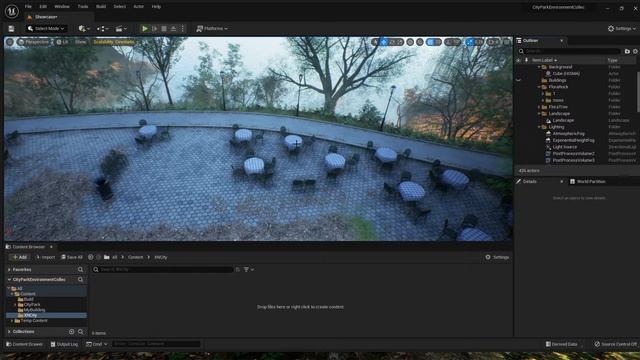
Task: Open the Output Log from the bottom status bar
Action: tap(64, 344)
